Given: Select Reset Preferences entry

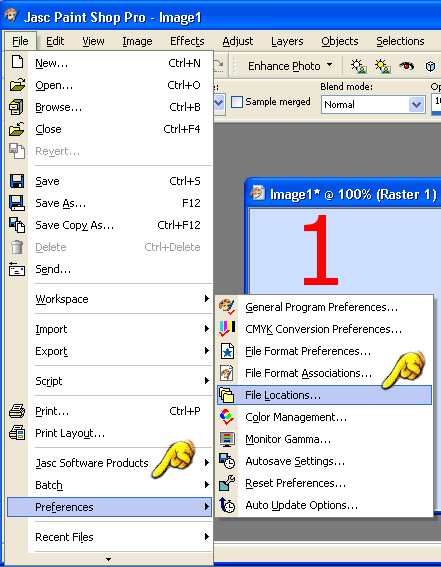Looking at the screenshot, I should point(324,483).
